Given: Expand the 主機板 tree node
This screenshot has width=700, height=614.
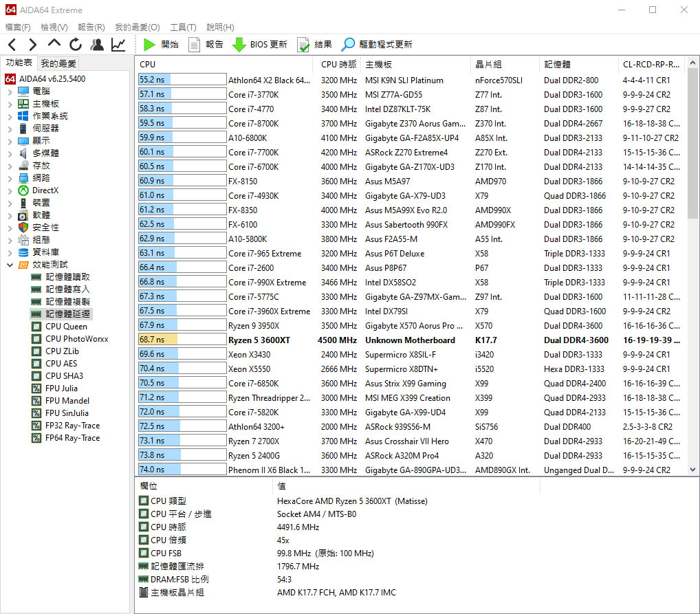Looking at the screenshot, I should [10, 104].
